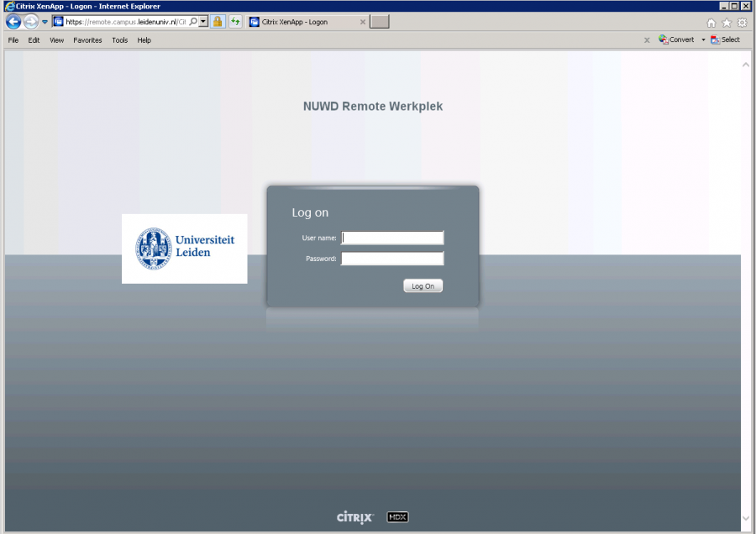Click the scrollbar down arrow

point(746,519)
